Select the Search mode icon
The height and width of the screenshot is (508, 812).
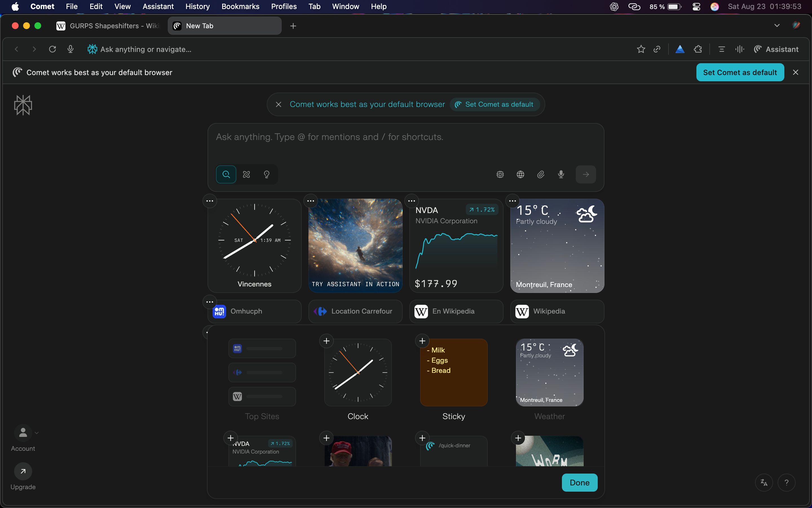[x=226, y=174]
